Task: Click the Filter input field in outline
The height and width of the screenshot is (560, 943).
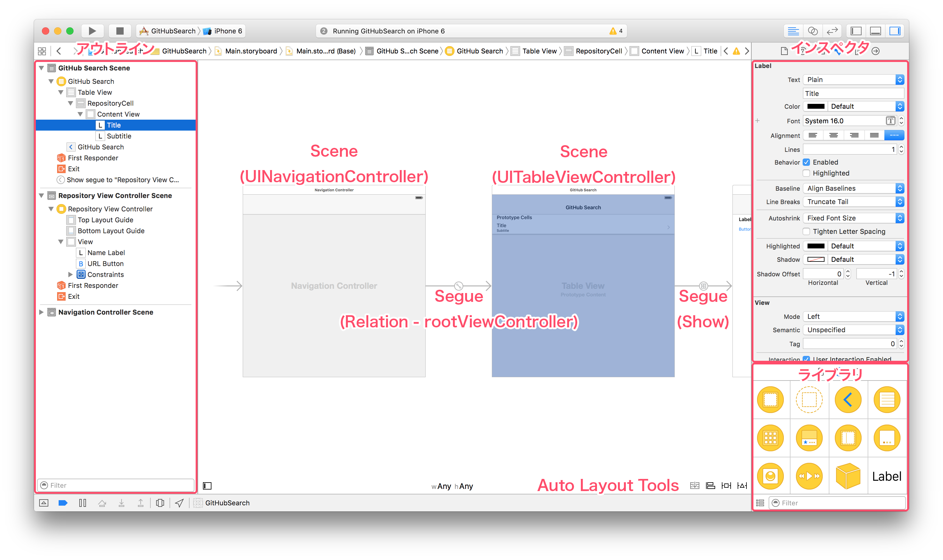Action: (x=117, y=485)
